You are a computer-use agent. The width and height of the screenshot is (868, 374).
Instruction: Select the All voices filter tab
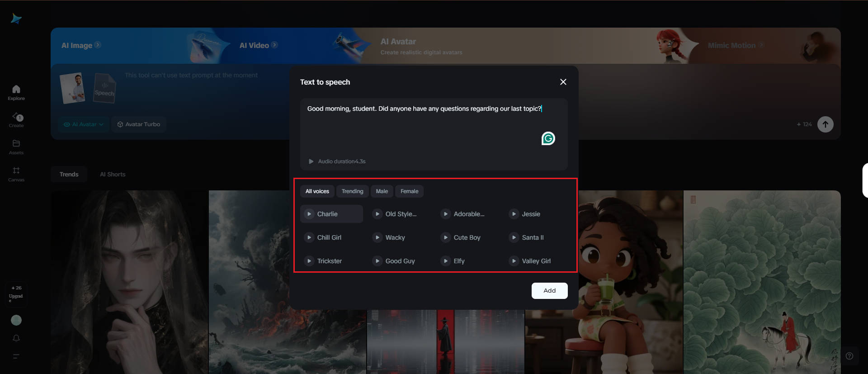point(317,191)
